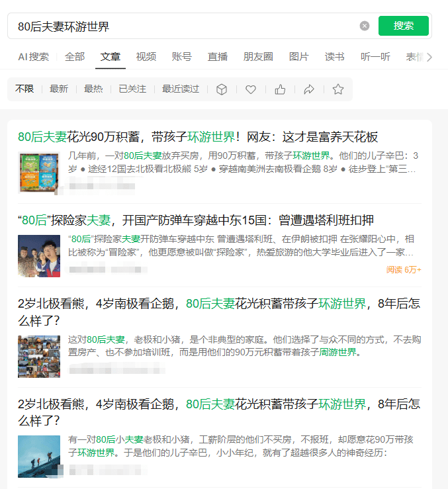Click the share arrow filter icon
This screenshot has width=448, height=489.
point(309,89)
